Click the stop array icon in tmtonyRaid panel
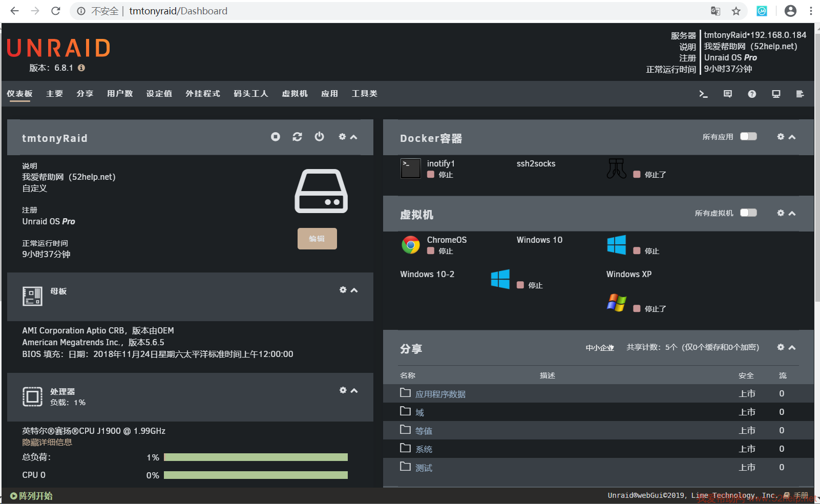Image resolution: width=820 pixels, height=504 pixels. coord(276,137)
